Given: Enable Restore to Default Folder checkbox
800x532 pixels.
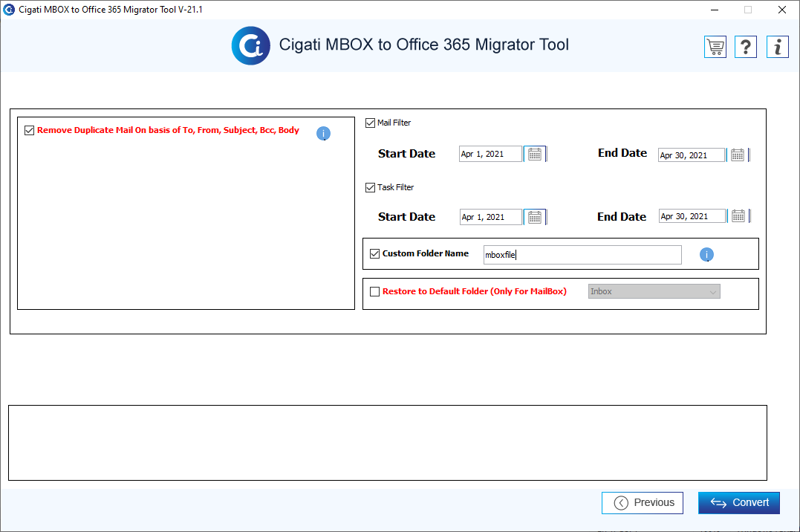Looking at the screenshot, I should (375, 291).
